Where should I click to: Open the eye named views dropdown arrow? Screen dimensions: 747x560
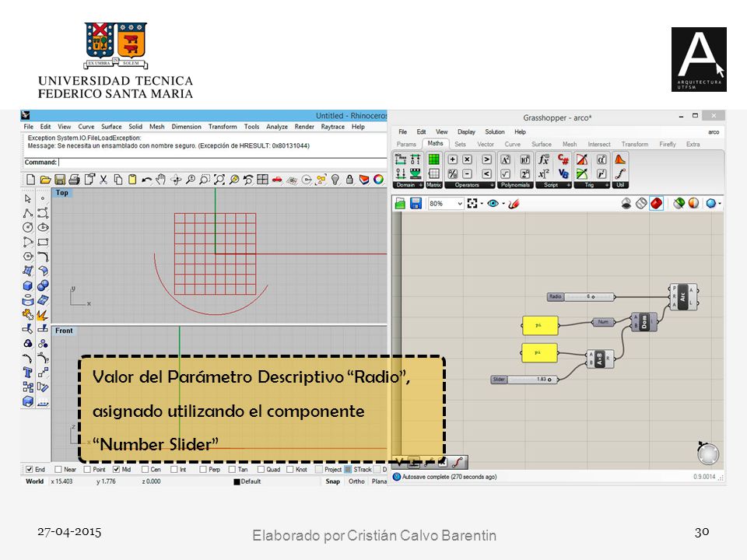[x=503, y=204]
